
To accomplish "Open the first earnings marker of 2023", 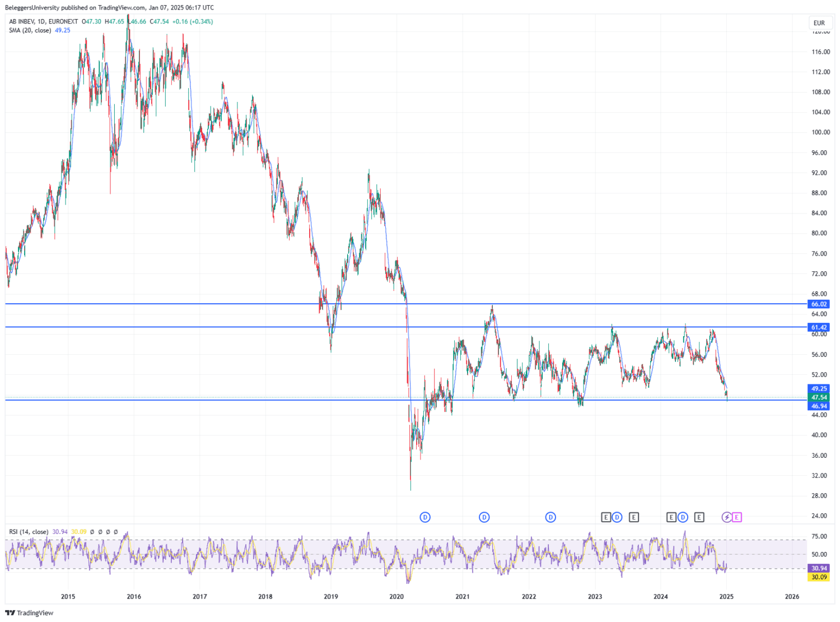I will click(x=606, y=517).
